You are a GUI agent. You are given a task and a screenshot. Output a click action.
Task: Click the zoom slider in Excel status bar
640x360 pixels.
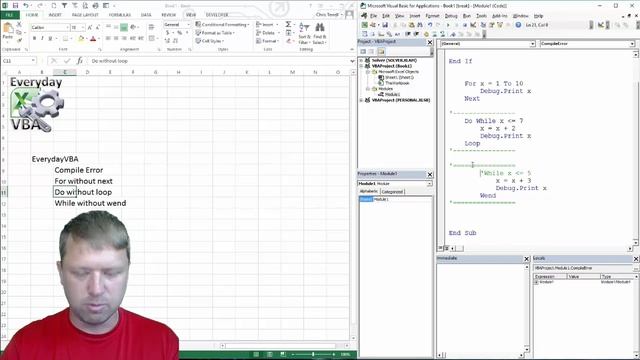(313, 354)
